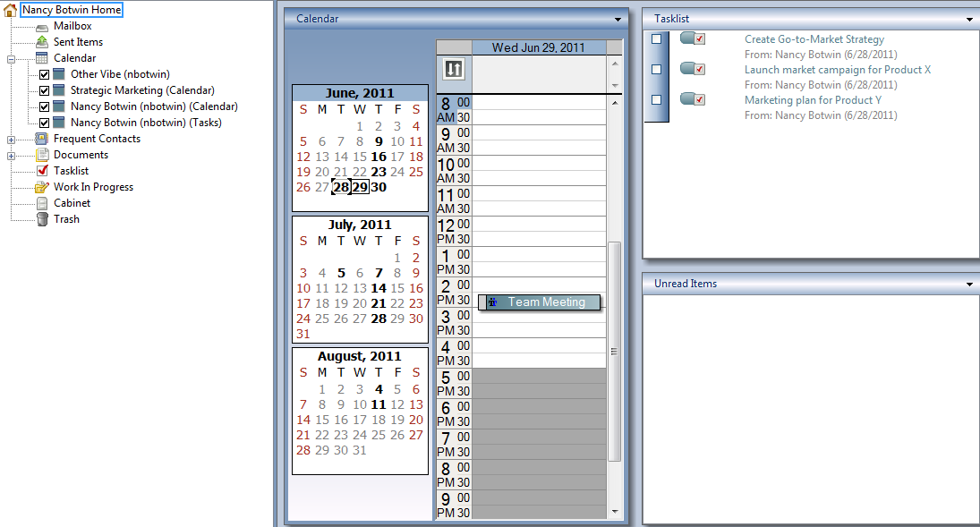Image resolution: width=980 pixels, height=527 pixels.
Task: Click the Team Meeting appointment icon
Action: tap(492, 302)
